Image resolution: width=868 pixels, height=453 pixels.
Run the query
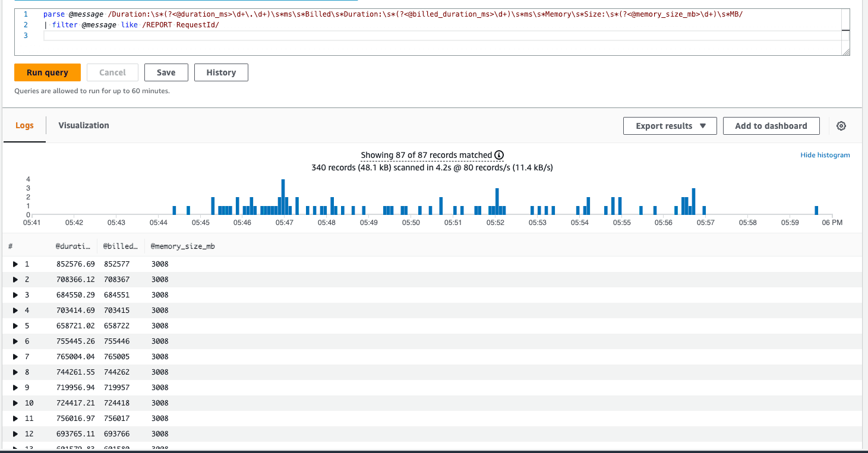coord(48,72)
